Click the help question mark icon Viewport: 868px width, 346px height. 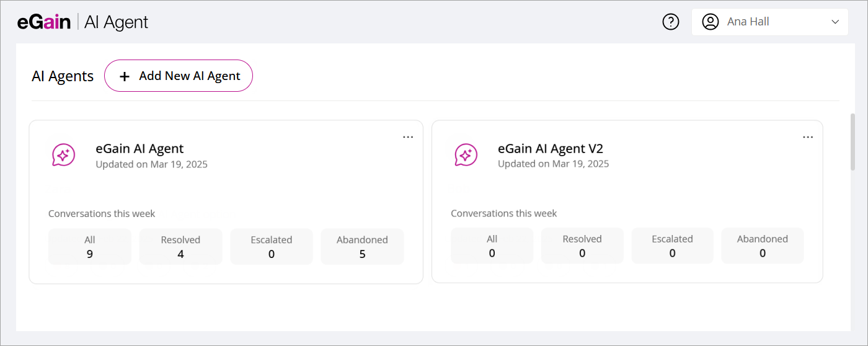(x=671, y=22)
